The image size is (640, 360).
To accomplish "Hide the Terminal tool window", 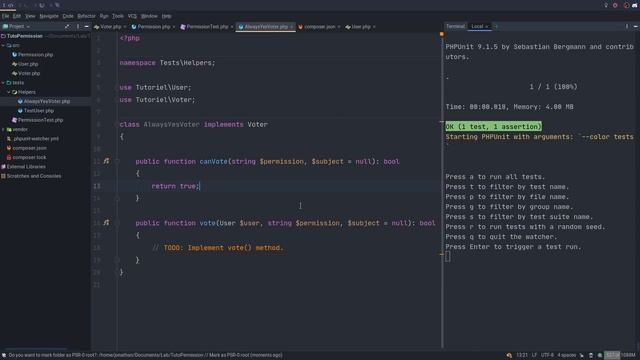I will coord(636,27).
